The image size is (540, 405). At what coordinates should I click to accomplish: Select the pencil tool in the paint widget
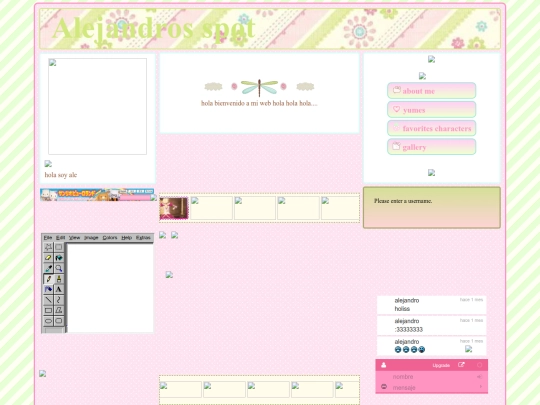coord(48,279)
